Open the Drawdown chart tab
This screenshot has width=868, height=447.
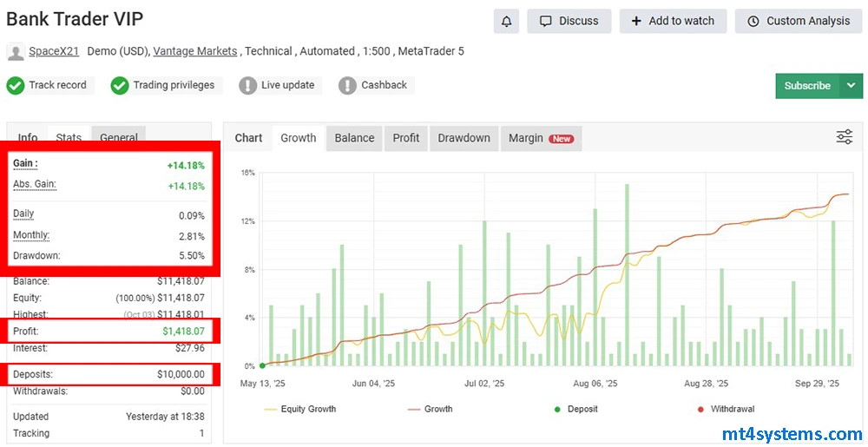coord(464,138)
